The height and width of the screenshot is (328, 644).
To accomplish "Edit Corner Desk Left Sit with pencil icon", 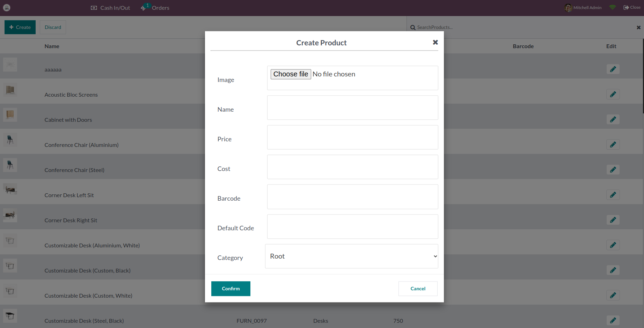I will tap(613, 195).
